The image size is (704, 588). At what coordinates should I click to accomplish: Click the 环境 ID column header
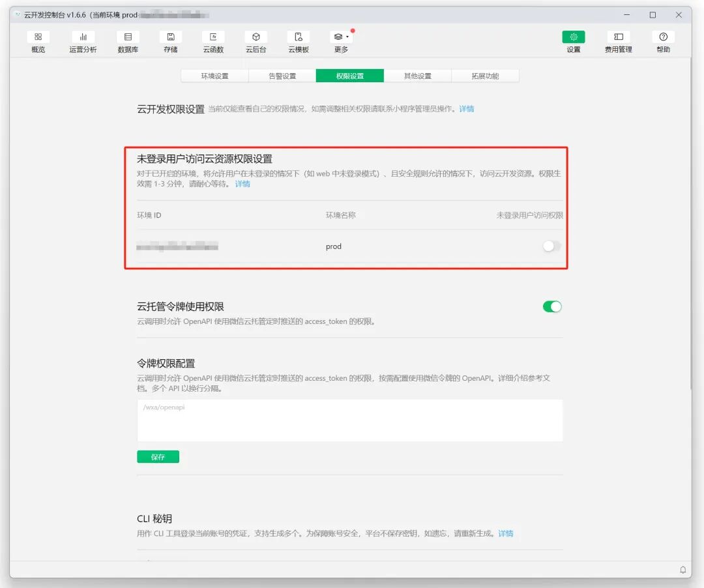149,215
